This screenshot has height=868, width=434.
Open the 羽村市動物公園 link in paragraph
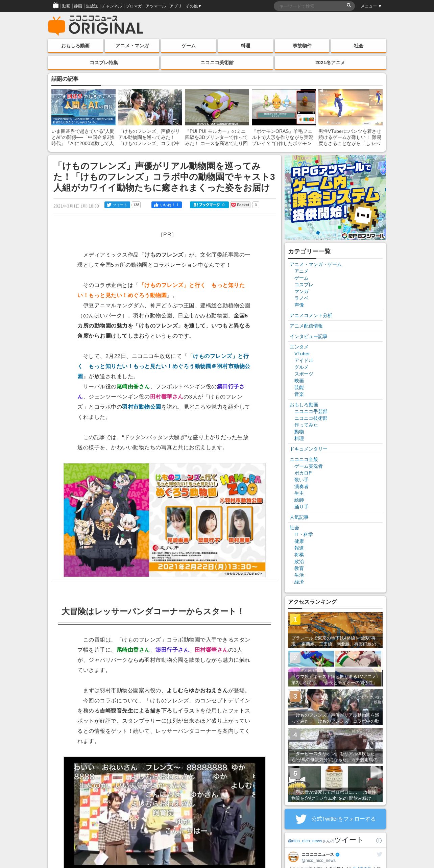tap(141, 407)
